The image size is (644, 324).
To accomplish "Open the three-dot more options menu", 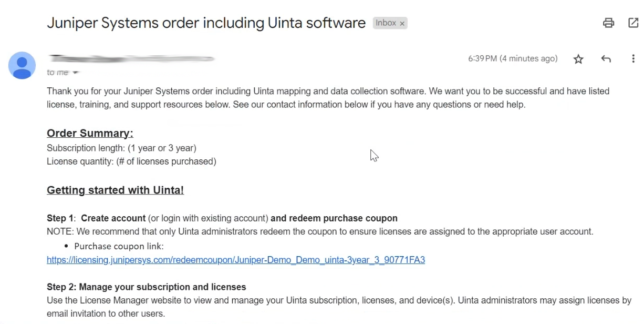I will [x=633, y=59].
